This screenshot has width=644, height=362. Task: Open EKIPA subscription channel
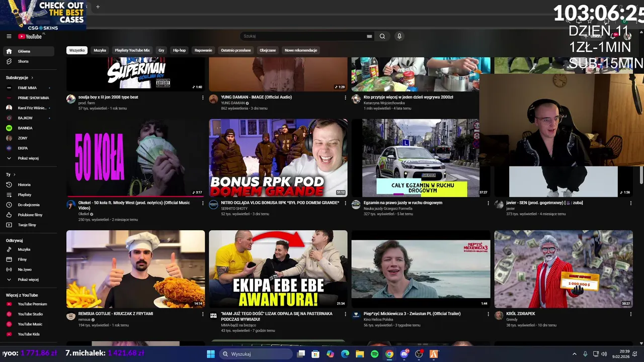[29, 148]
